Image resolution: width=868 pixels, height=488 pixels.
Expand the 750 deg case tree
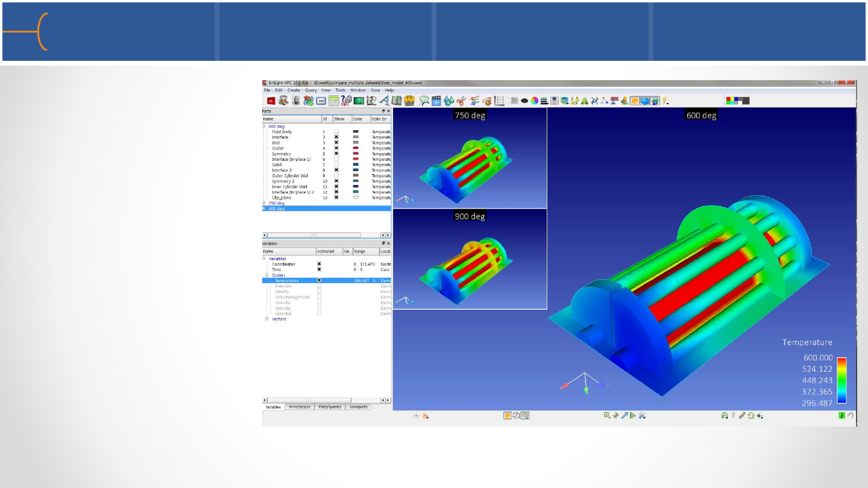tap(264, 203)
